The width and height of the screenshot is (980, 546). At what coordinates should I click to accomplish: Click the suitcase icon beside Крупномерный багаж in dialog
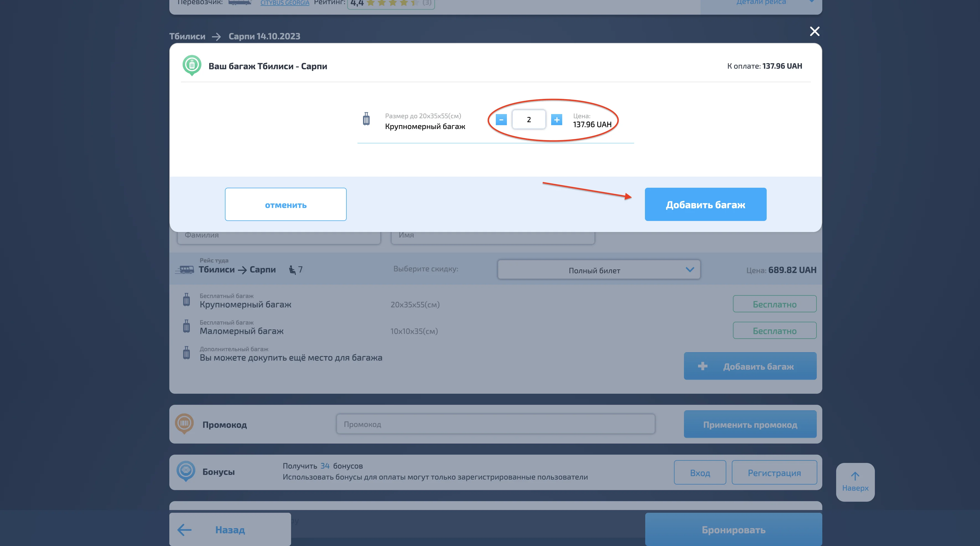pos(366,119)
